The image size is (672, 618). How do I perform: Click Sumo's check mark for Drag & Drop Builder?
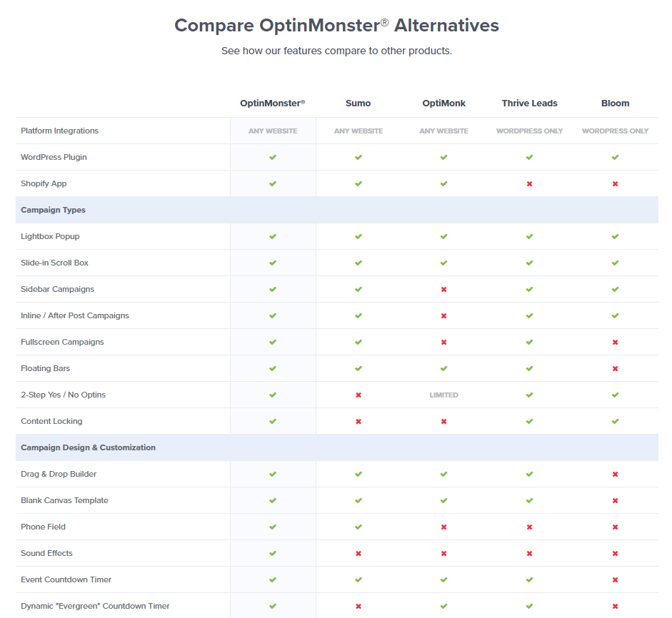pyautogui.click(x=358, y=474)
